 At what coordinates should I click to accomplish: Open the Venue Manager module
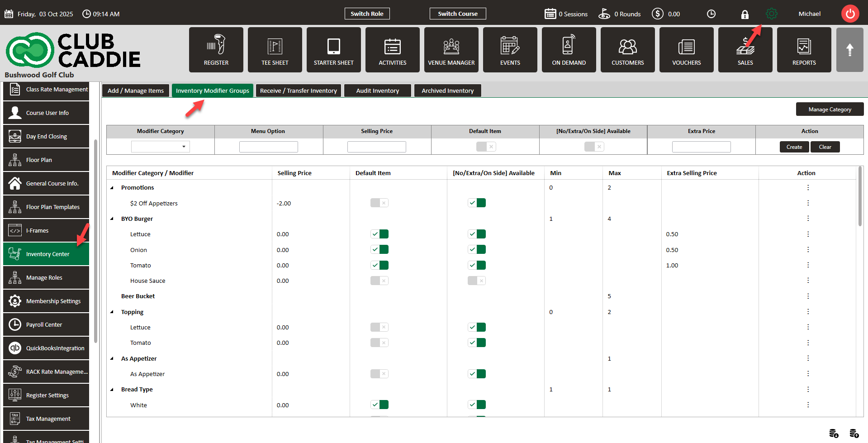(x=451, y=50)
